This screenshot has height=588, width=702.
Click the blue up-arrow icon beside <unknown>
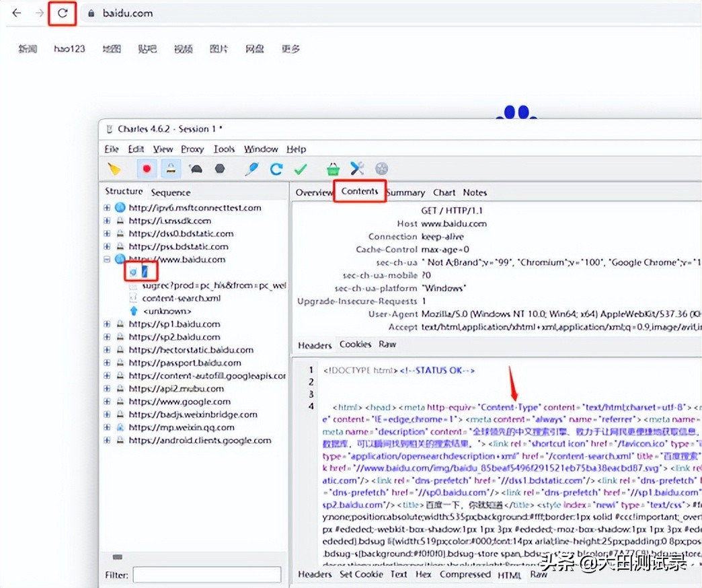click(x=133, y=311)
